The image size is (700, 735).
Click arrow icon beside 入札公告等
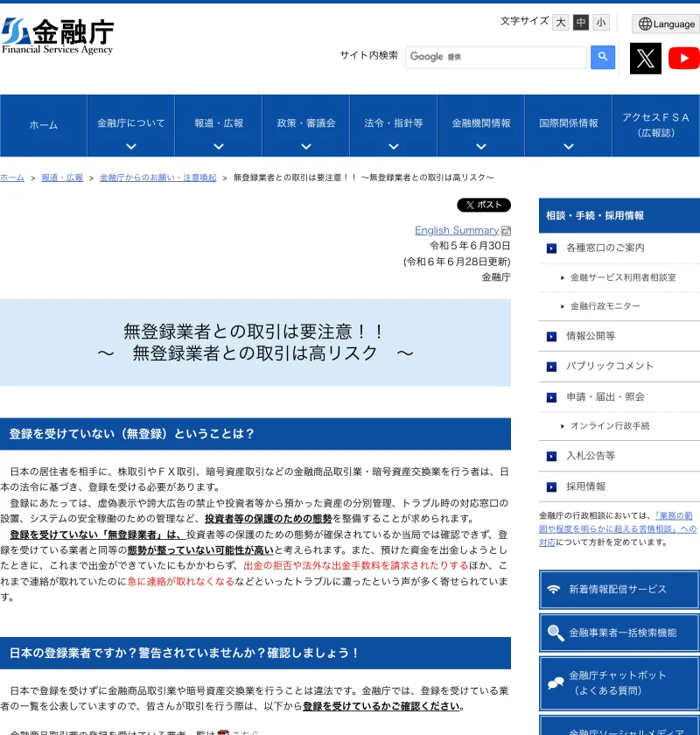[551, 456]
